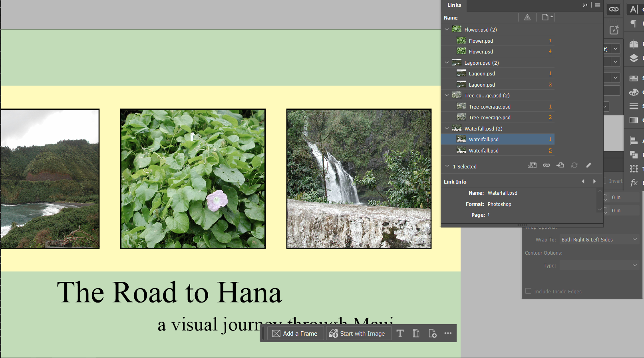This screenshot has height=358, width=644.
Task: Open the Effects fx panel icon
Action: 634,183
